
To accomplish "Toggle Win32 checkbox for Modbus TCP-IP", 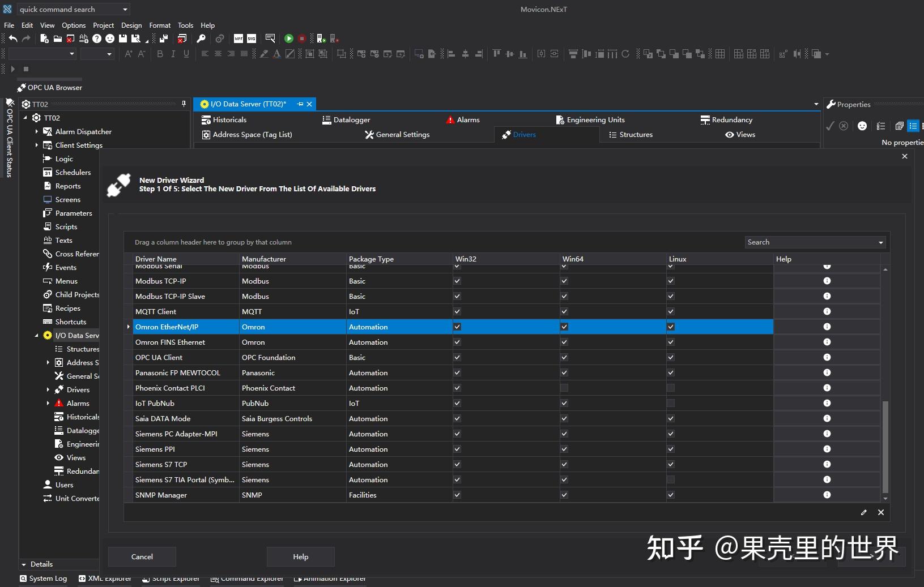I will tap(457, 281).
